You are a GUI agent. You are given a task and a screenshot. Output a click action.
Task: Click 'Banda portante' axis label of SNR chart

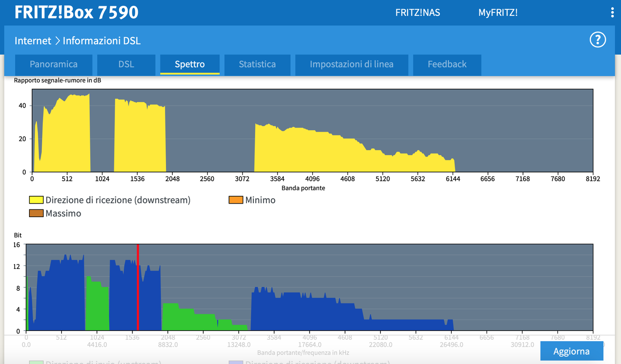coord(303,188)
